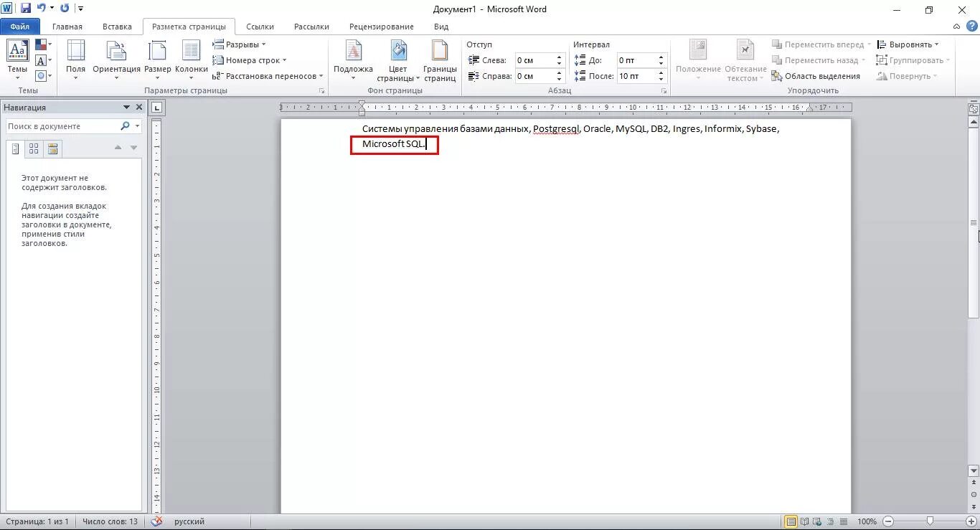This screenshot has width=980, height=530.
Task: Click the word count Число слов: 13
Action: click(x=110, y=521)
